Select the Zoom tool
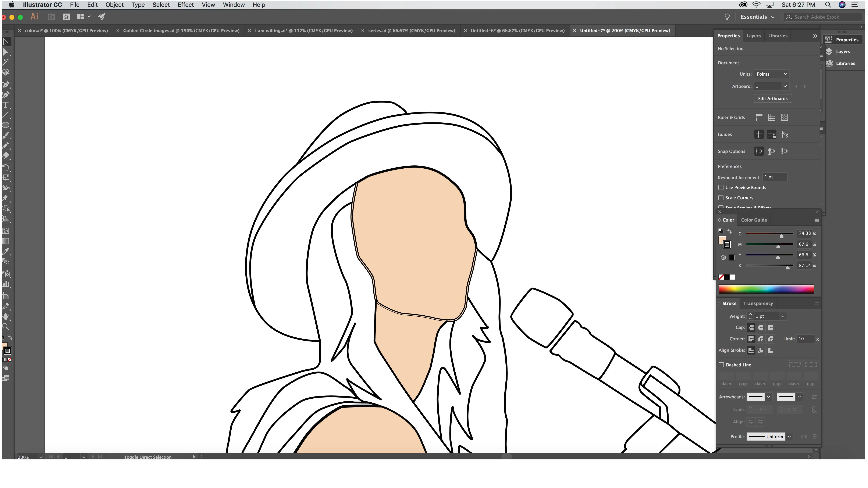 click(x=6, y=327)
